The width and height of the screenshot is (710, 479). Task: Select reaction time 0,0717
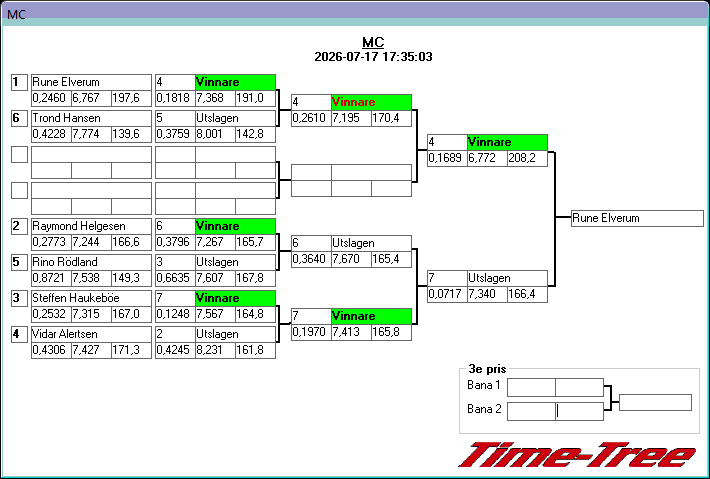click(447, 294)
